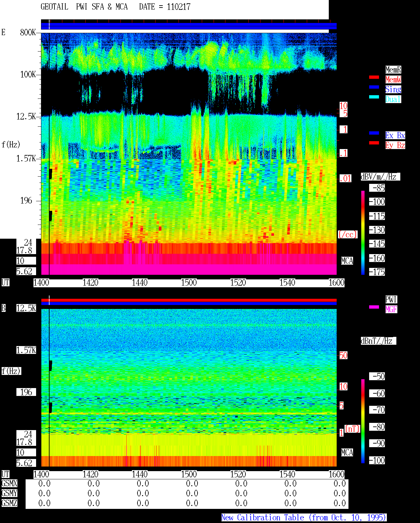Click the -130 color scale value

(377, 230)
